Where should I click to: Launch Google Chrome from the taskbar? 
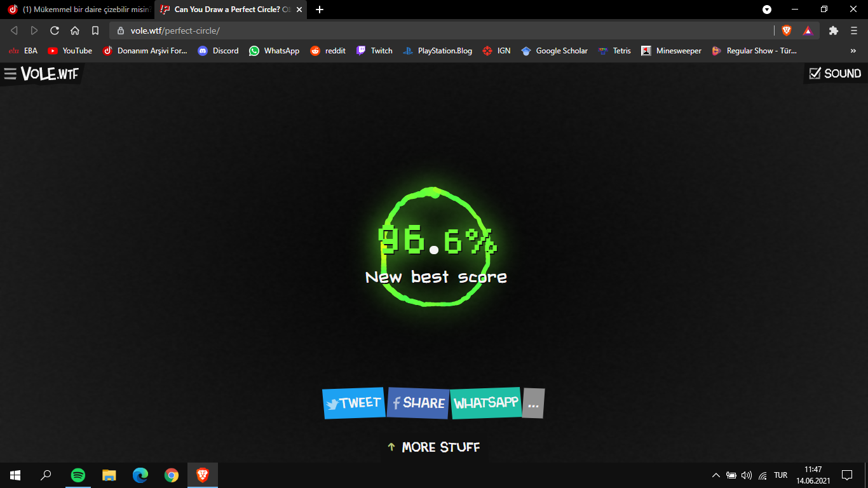[172, 475]
